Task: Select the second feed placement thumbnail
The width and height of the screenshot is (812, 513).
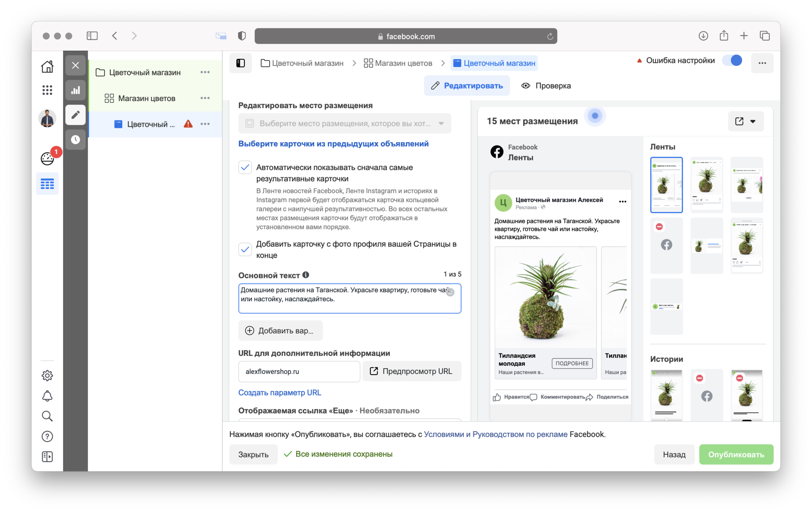Action: tap(706, 184)
